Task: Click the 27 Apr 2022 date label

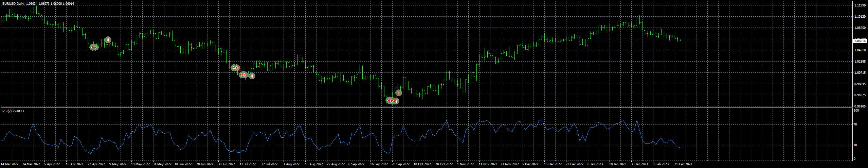Action: 96,164
